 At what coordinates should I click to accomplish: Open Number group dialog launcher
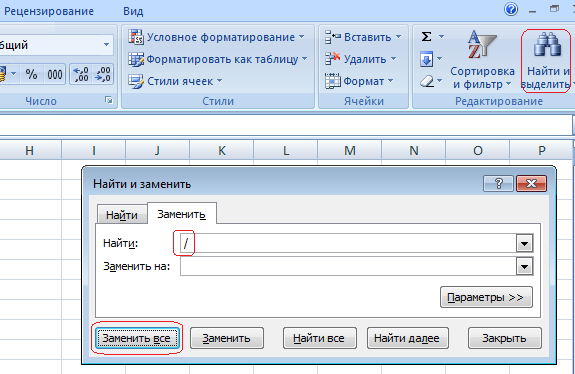click(x=109, y=100)
